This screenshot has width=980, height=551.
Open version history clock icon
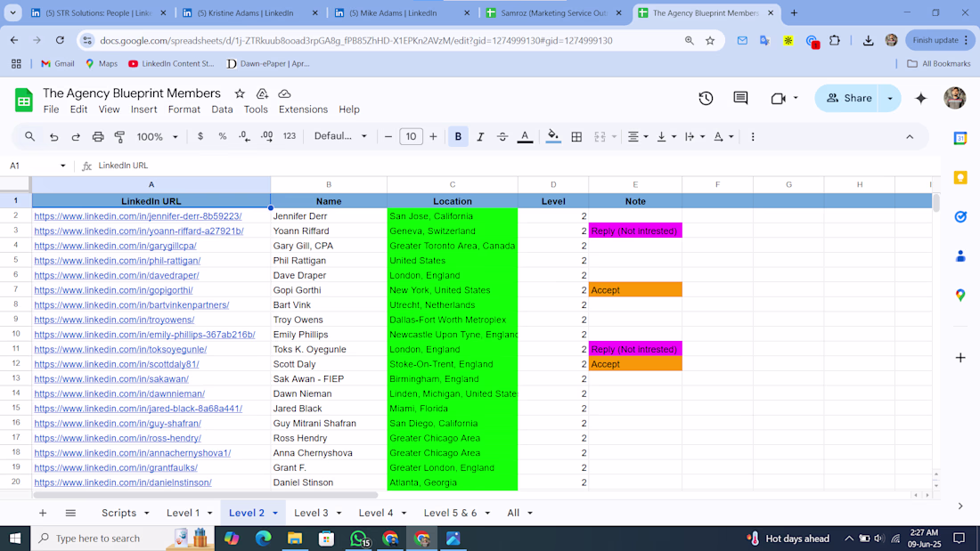tap(706, 98)
